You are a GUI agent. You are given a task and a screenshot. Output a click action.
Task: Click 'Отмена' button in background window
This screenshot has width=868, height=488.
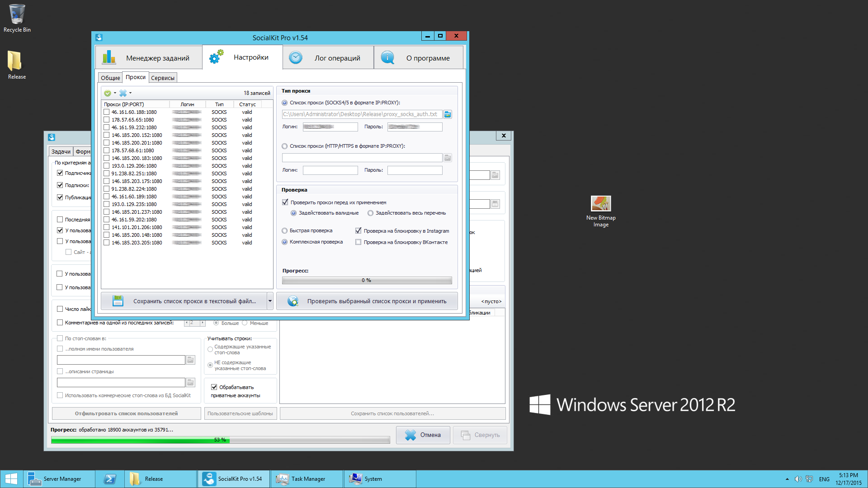423,435
